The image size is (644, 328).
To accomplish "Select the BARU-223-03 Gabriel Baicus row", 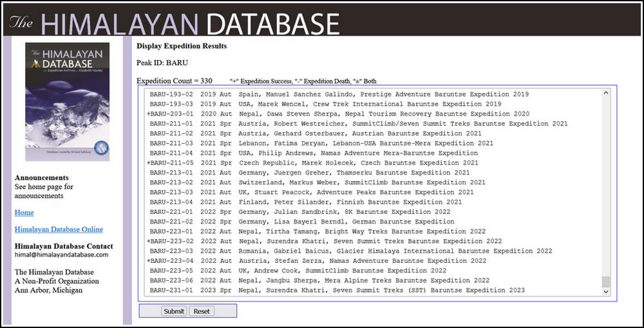I will pyautogui.click(x=373, y=251).
